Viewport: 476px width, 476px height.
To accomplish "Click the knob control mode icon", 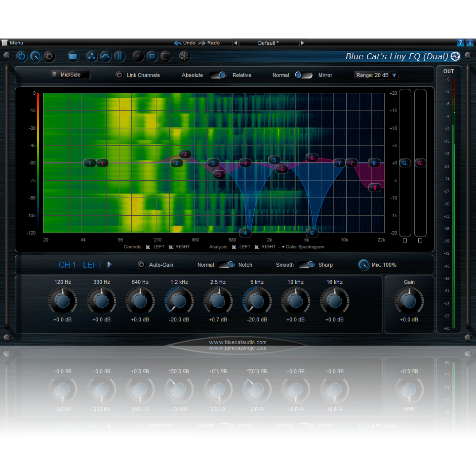I will 35,56.
